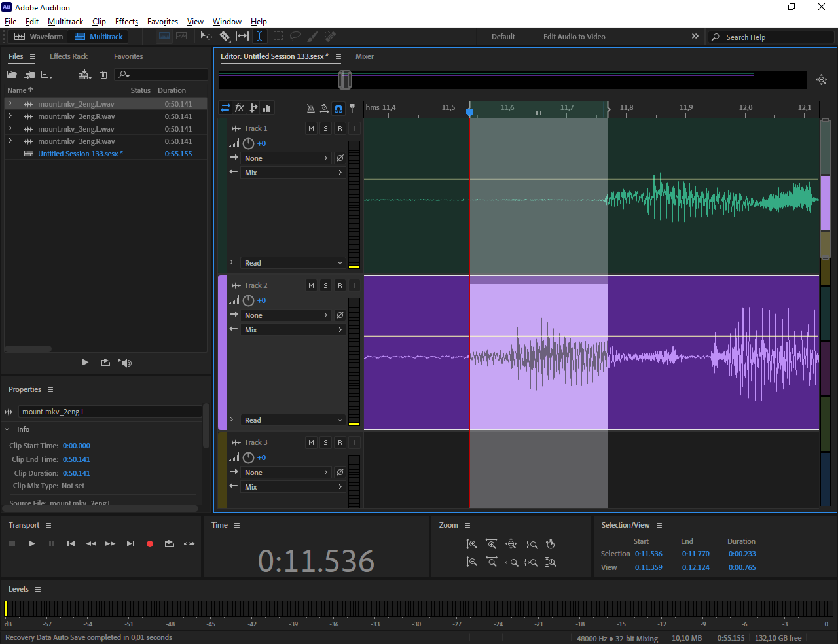Image resolution: width=838 pixels, height=644 pixels.
Task: Toggle the metronome icon
Action: pos(311,108)
